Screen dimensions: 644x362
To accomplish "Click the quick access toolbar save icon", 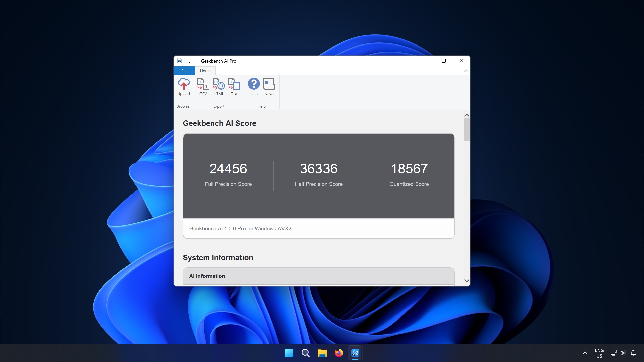I will [180, 61].
